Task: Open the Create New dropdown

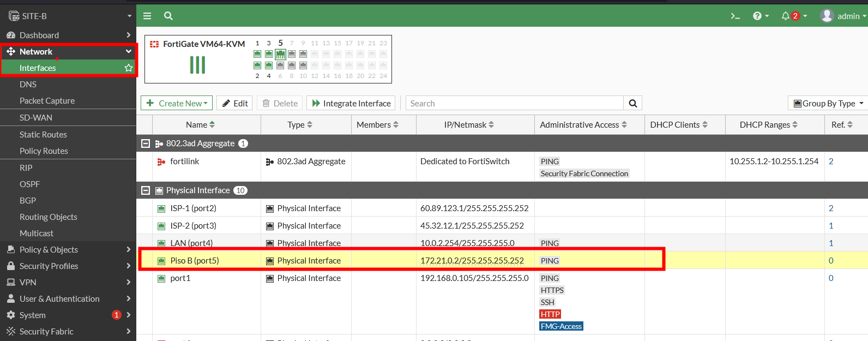Action: pos(177,103)
